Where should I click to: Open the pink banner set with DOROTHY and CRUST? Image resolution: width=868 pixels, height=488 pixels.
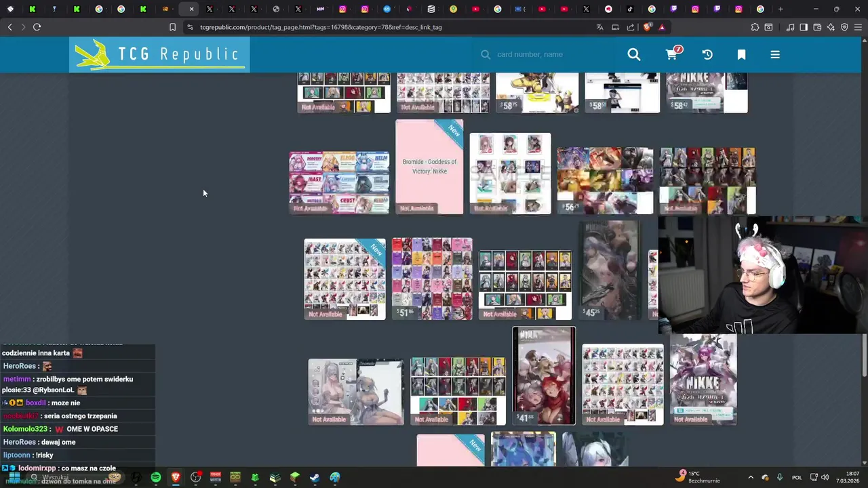coord(339,182)
